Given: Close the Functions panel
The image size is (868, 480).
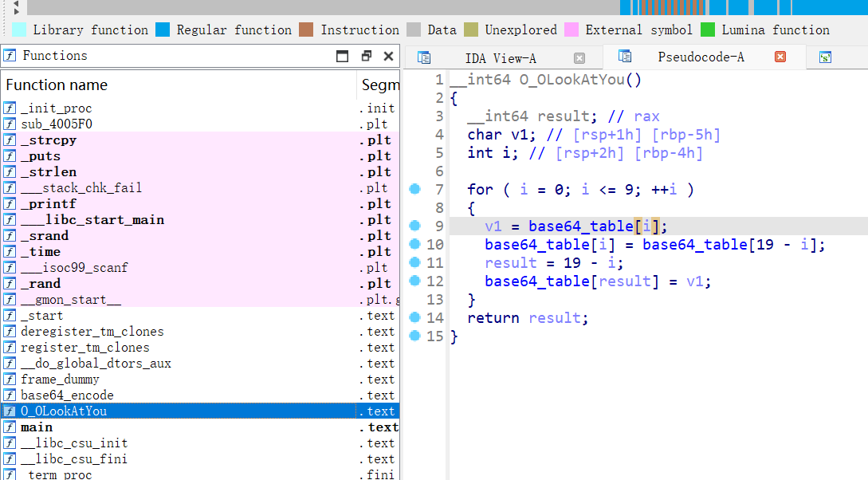Looking at the screenshot, I should 388,56.
